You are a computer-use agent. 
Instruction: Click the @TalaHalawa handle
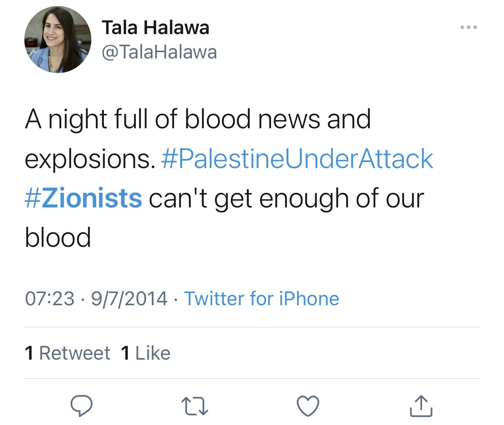point(159,52)
